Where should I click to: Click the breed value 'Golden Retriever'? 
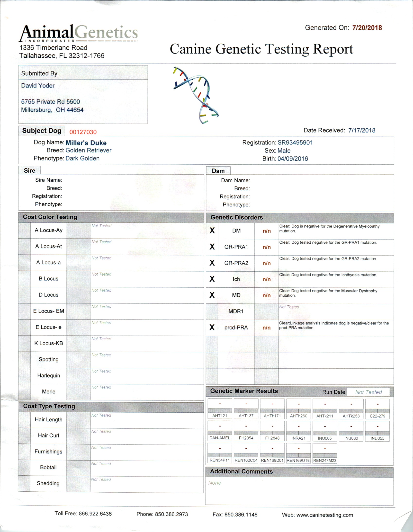click(89, 150)
